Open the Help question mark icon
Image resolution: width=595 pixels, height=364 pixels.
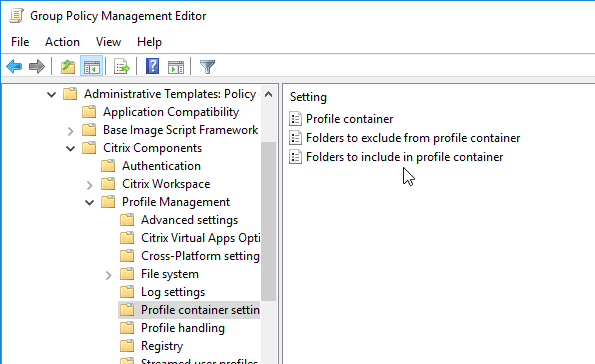(152, 67)
